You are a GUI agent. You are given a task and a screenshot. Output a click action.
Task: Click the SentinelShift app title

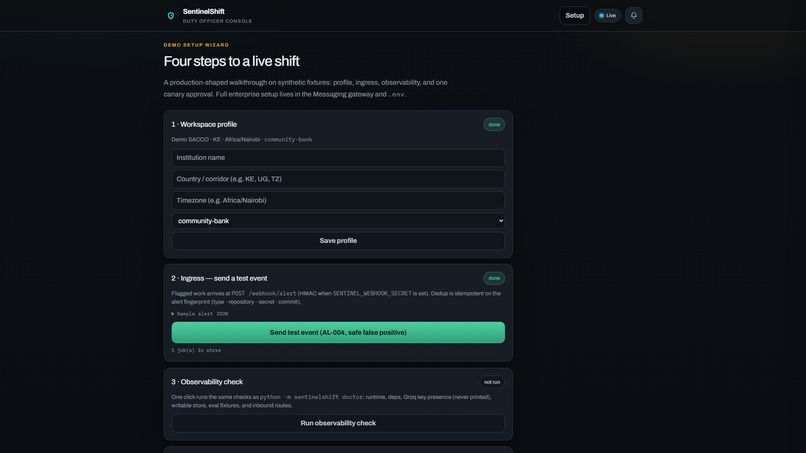pos(204,11)
